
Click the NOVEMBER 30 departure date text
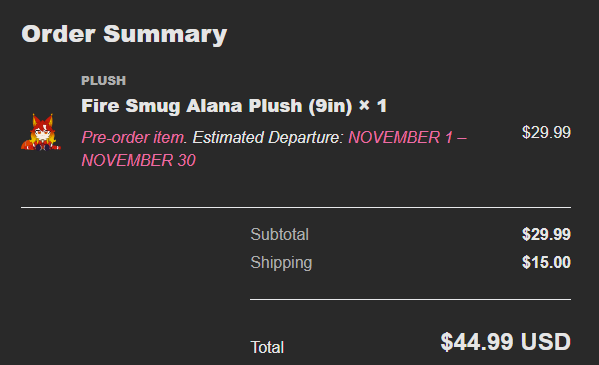(x=138, y=160)
